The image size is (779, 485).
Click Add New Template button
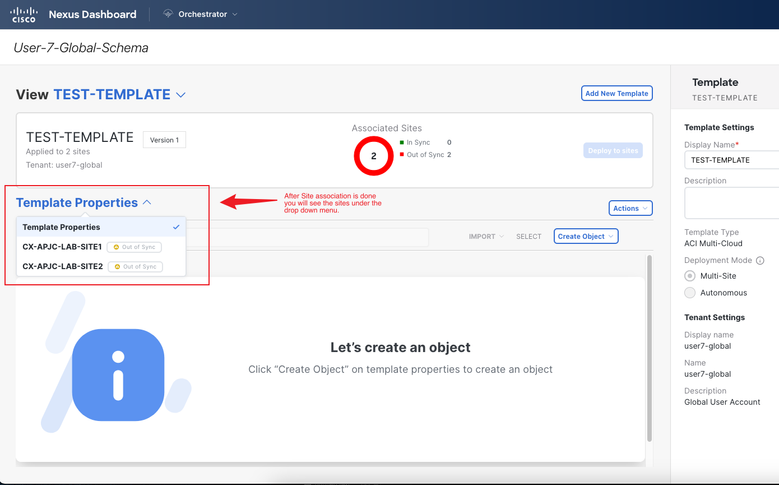(617, 93)
